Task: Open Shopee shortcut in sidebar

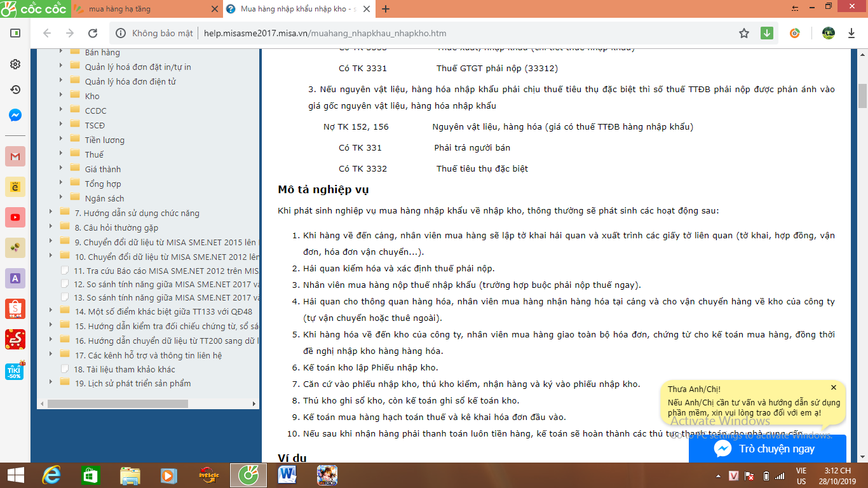Action: [x=15, y=309]
